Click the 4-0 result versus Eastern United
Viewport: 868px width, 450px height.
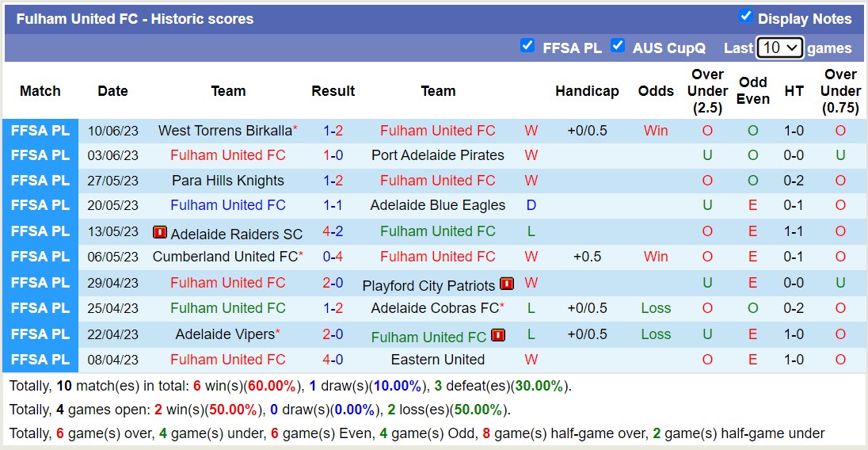coord(333,359)
